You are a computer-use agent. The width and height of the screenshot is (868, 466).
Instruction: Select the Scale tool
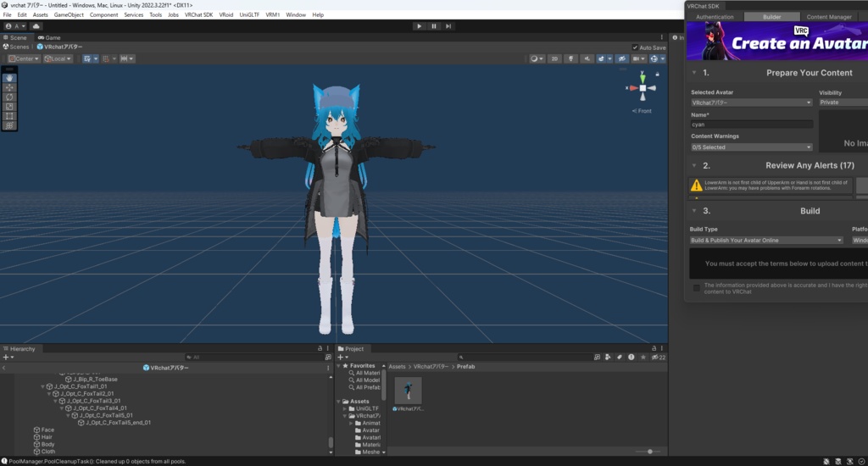coord(9,106)
